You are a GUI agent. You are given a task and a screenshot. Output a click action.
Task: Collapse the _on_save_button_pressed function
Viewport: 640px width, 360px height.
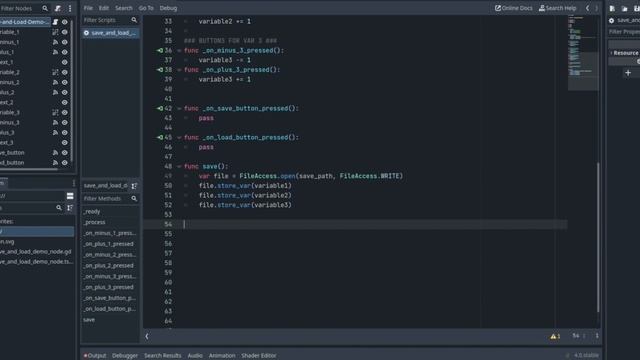[x=179, y=109]
